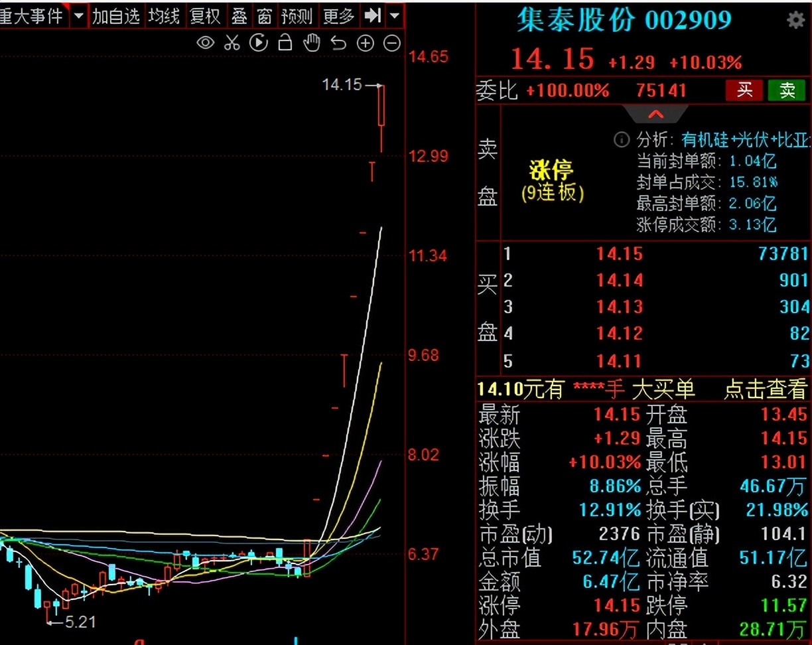Click the 内盘 value 28.71万
Screen dimensions: 812x645
coord(774,630)
